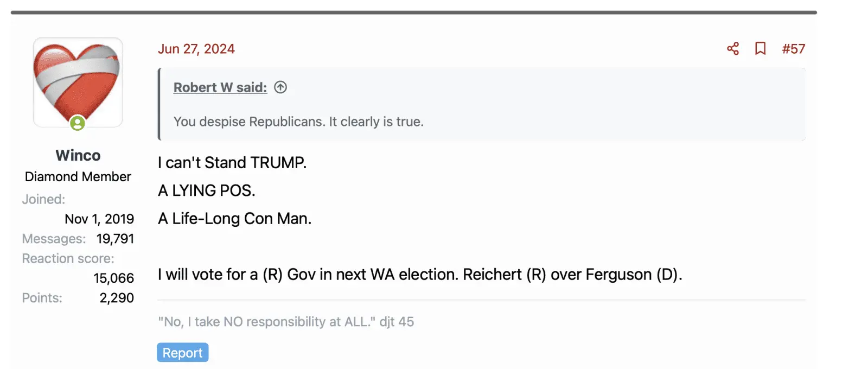Click the 19,791 messages count
This screenshot has height=369, width=868.
tap(115, 239)
